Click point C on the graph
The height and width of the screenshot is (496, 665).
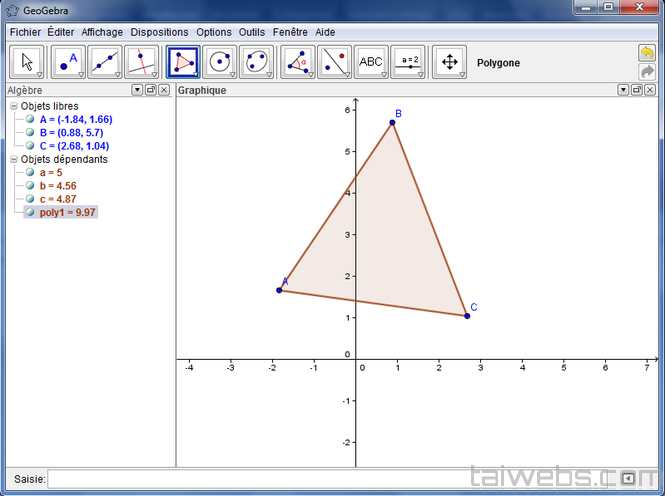click(467, 316)
